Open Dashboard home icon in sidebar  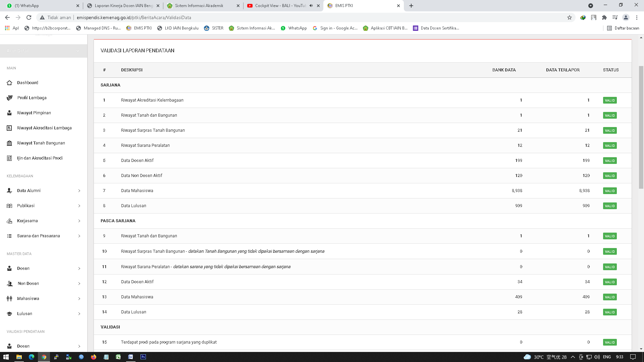tap(9, 83)
